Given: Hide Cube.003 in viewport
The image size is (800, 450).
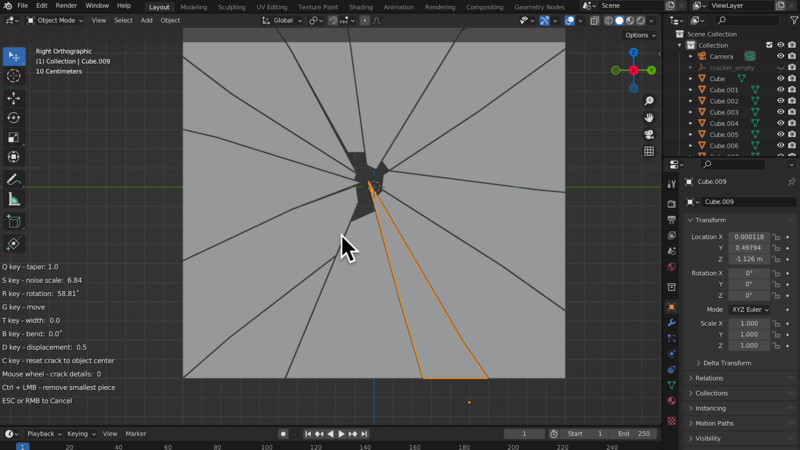Looking at the screenshot, I should tap(781, 112).
